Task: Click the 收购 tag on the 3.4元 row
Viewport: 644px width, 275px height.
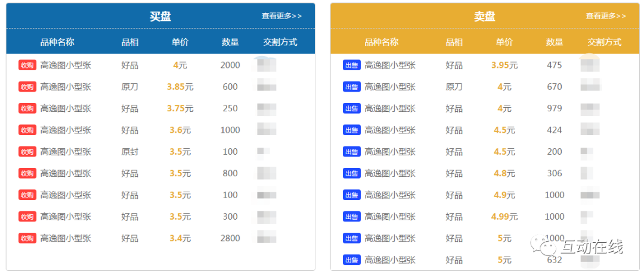Action: click(27, 239)
